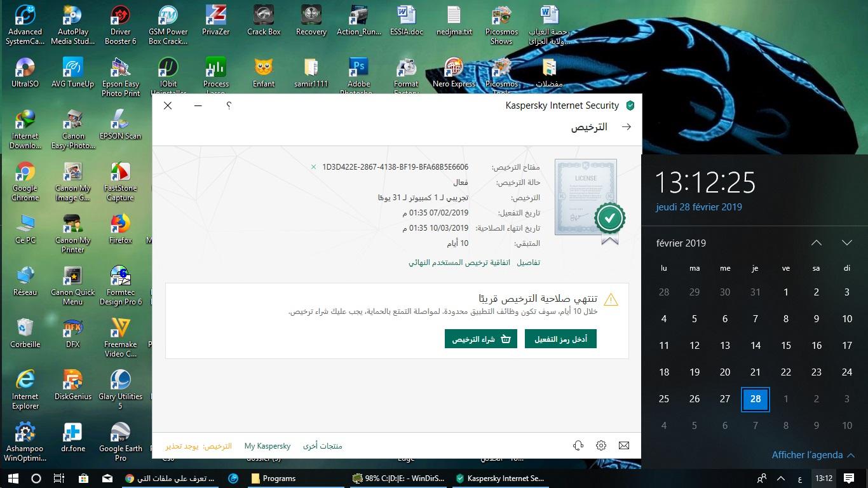Open Google Earth Pro desktop icon
The height and width of the screenshot is (488, 868).
click(x=121, y=442)
